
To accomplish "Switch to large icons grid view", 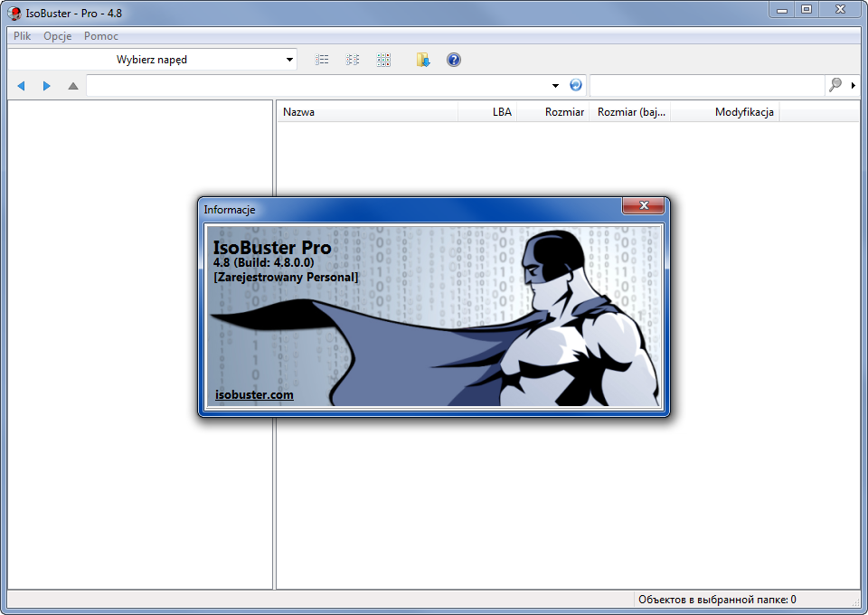I will (x=383, y=60).
